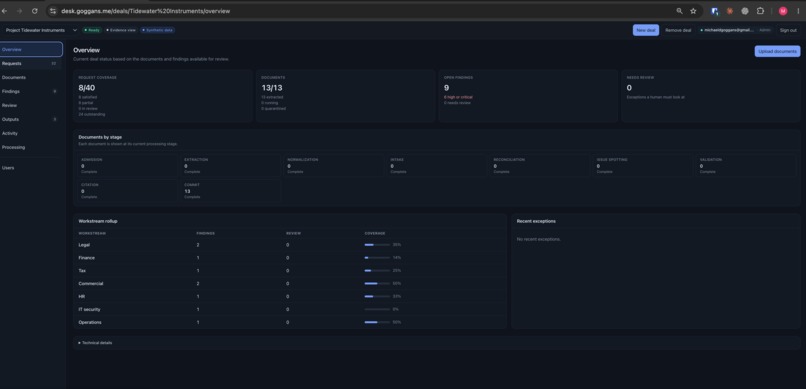Open the Overview sidebar item
This screenshot has height=389, width=806.
click(31, 49)
